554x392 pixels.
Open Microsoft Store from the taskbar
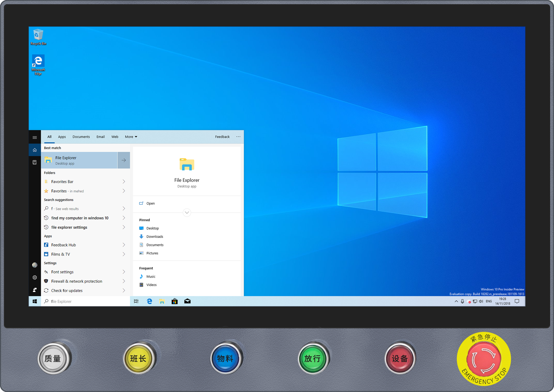coord(174,301)
